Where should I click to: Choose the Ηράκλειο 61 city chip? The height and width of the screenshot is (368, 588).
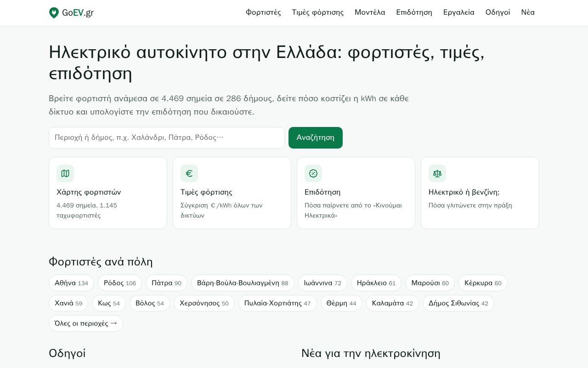[x=376, y=283]
